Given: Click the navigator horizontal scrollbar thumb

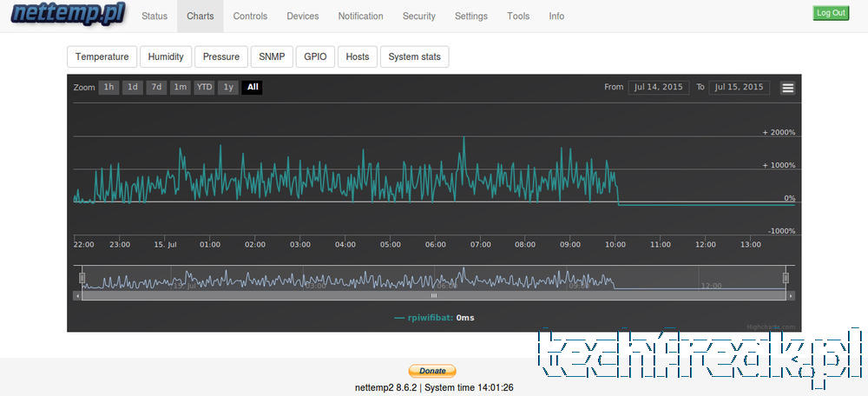Looking at the screenshot, I should click(x=433, y=296).
